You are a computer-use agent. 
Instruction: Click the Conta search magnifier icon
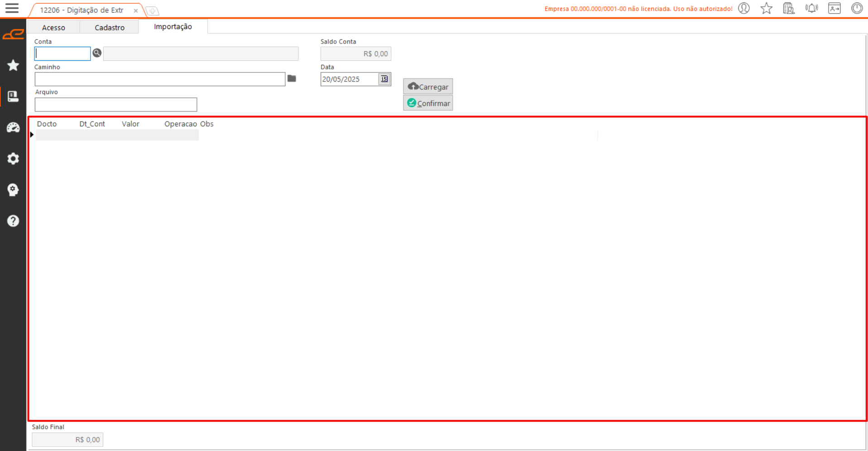97,53
